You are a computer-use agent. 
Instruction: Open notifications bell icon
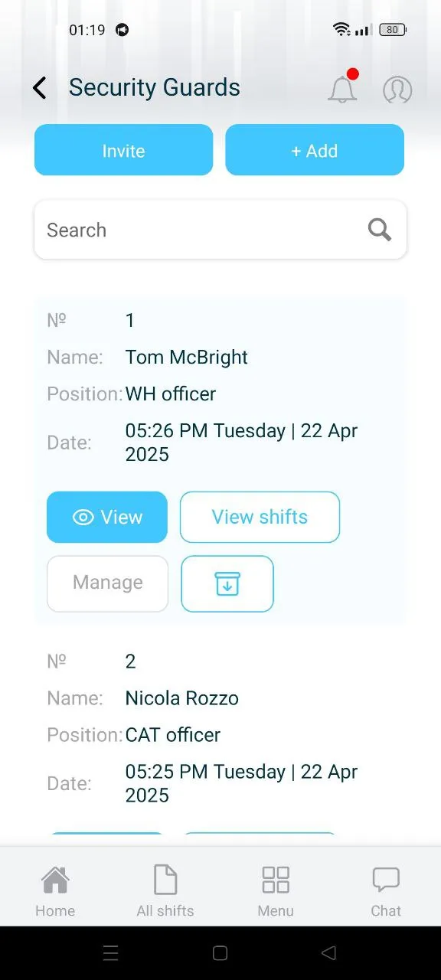click(343, 88)
